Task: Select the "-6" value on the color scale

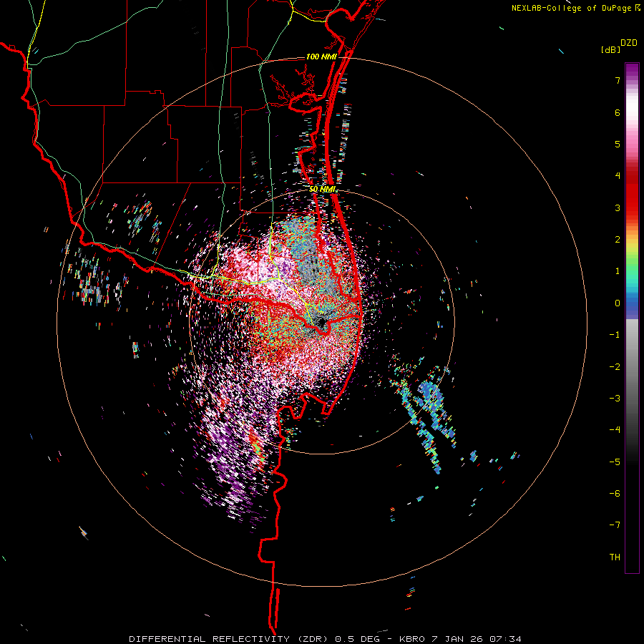Action: [615, 494]
